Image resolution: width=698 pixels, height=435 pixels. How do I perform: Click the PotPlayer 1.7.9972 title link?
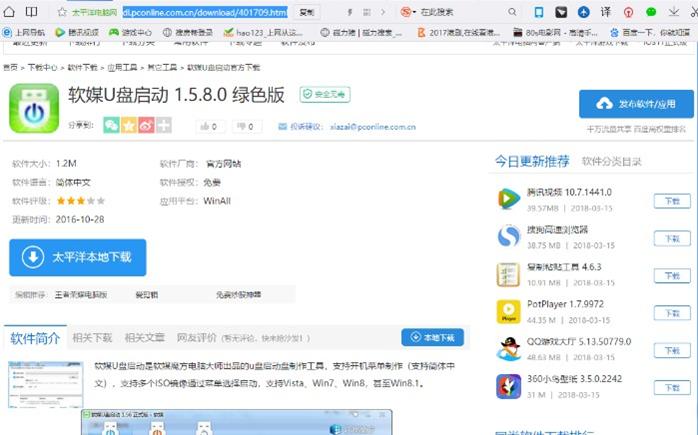565,304
